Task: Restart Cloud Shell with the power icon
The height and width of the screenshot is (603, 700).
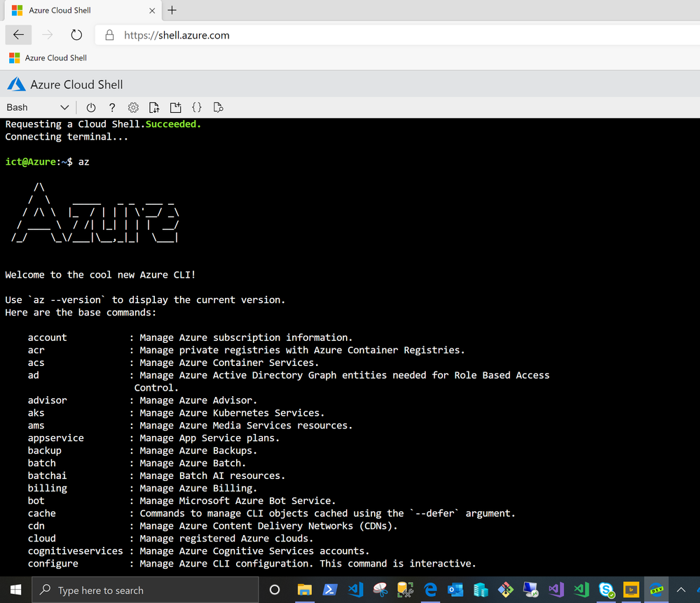Action: coord(91,108)
